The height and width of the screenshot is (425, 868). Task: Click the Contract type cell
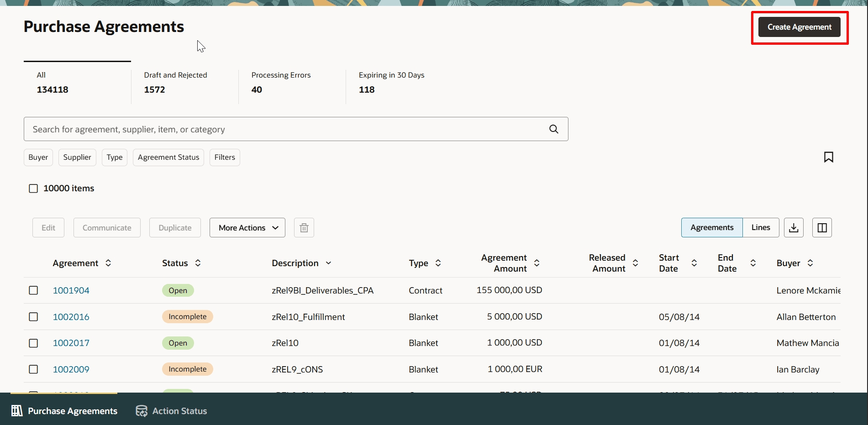426,290
